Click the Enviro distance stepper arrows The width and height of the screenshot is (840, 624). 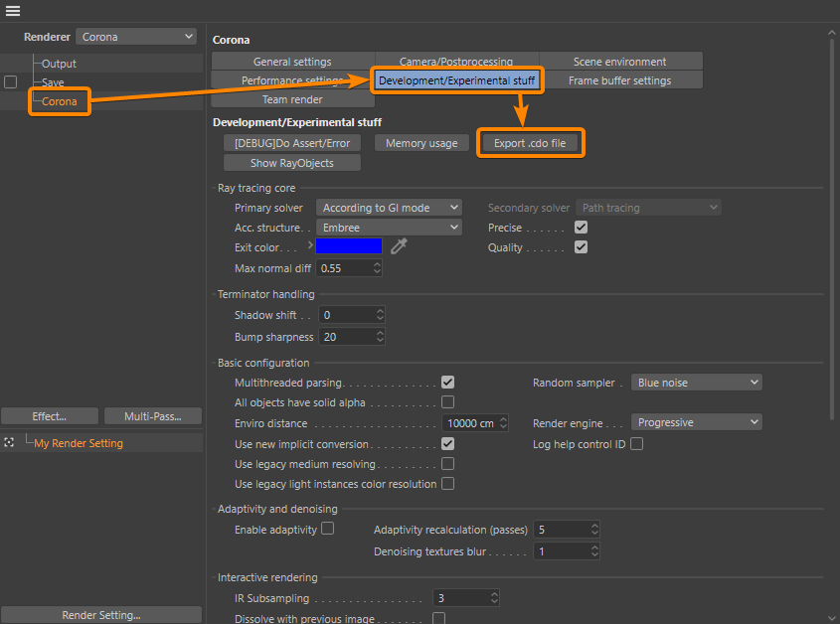[x=503, y=423]
